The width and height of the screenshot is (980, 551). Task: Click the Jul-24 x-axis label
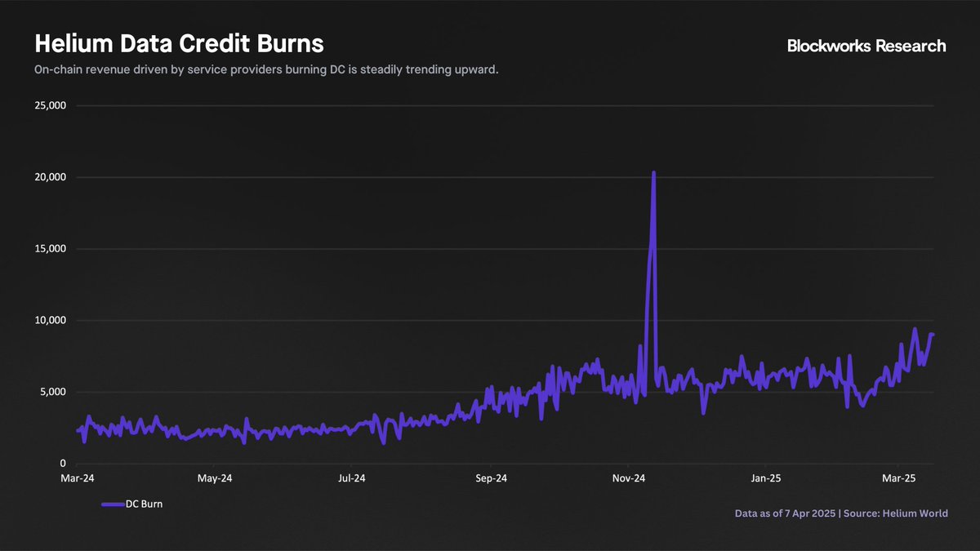coord(351,478)
